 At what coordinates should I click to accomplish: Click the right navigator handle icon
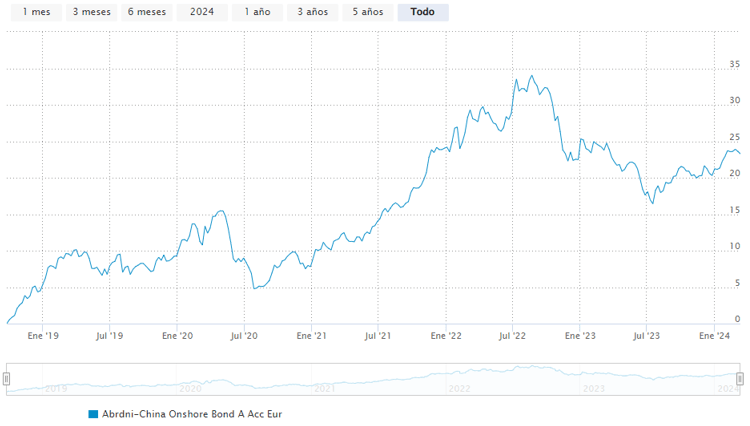pos(740,378)
